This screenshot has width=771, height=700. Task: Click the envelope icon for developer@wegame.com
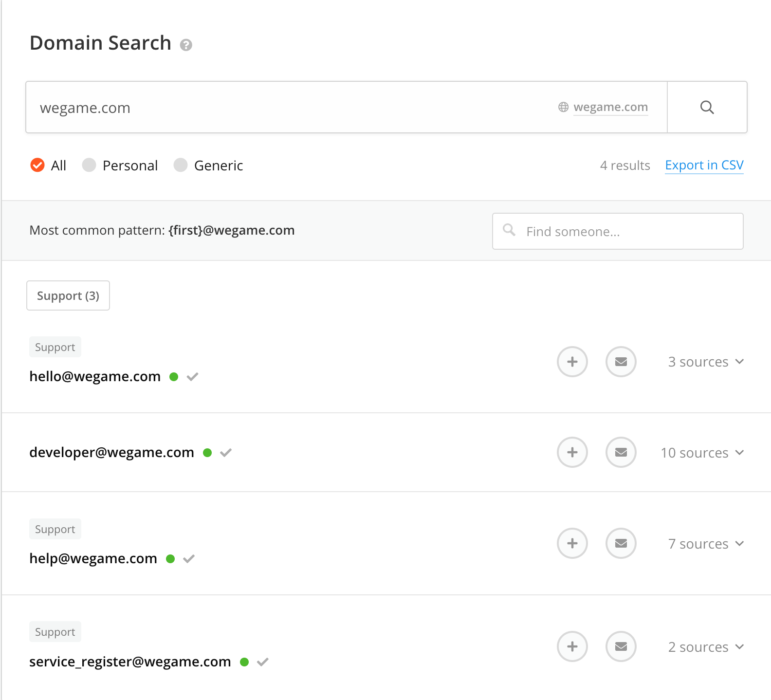(x=621, y=452)
